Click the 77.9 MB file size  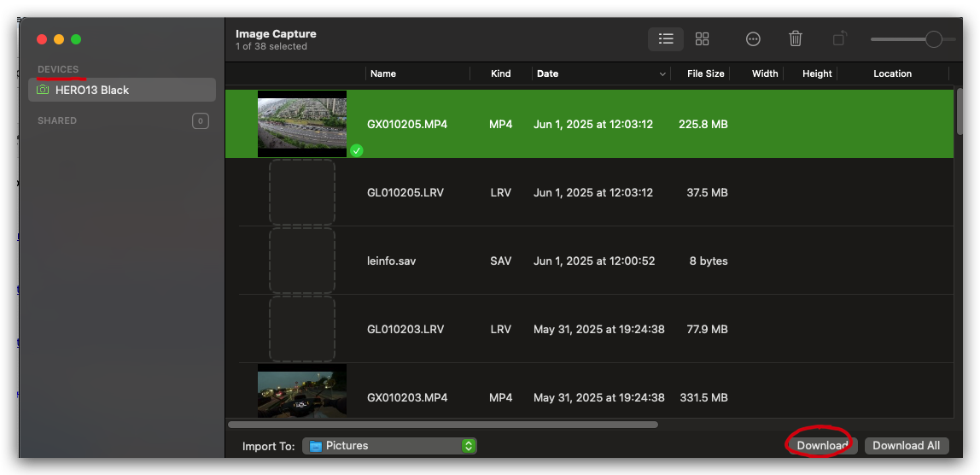point(707,329)
